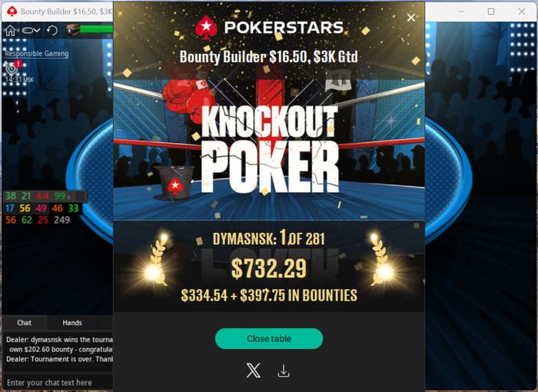538x392 pixels.
Task: Share result on X (Twitter)
Action: (x=253, y=370)
